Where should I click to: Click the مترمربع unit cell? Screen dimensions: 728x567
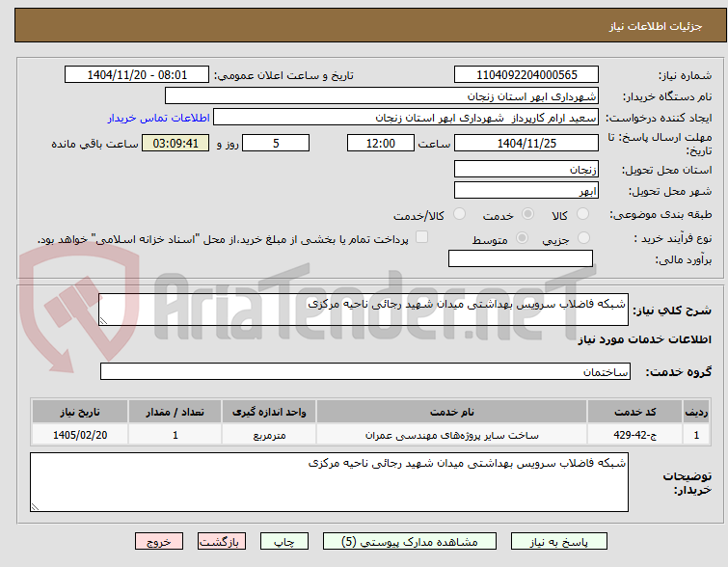coord(269,435)
